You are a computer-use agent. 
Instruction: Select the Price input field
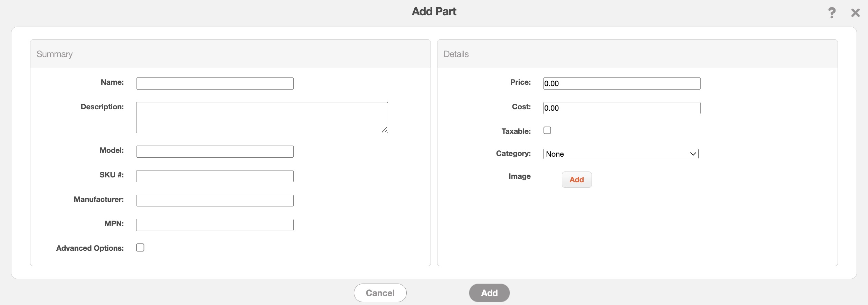point(621,83)
